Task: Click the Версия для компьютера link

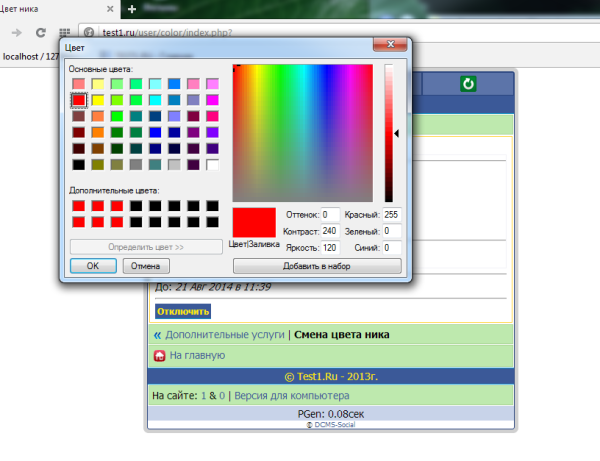Action: (x=292, y=396)
